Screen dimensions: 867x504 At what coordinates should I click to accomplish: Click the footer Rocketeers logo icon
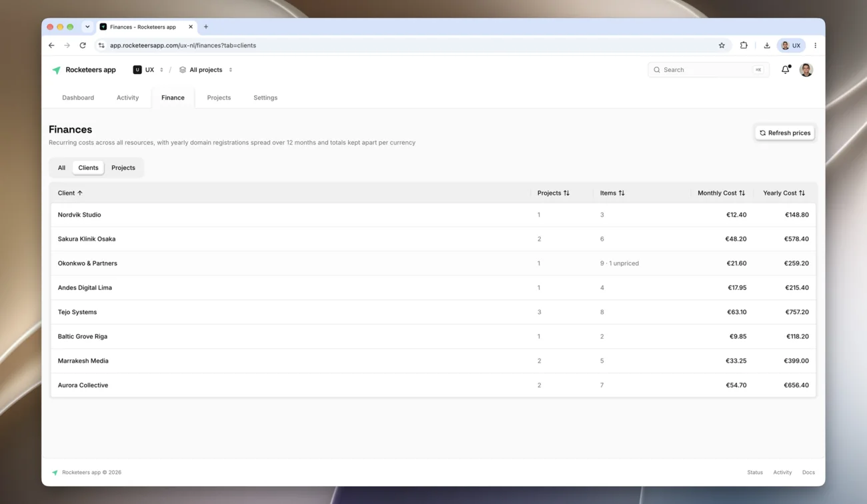click(x=55, y=473)
